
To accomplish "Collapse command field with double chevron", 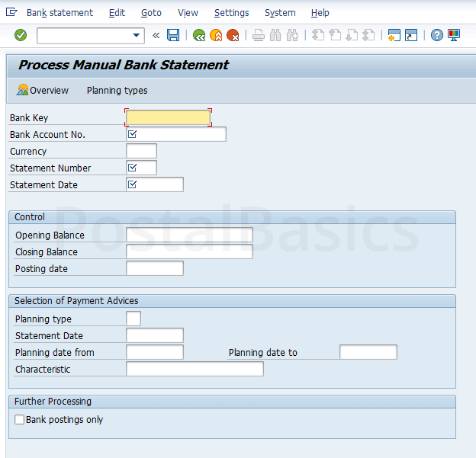I will (156, 35).
